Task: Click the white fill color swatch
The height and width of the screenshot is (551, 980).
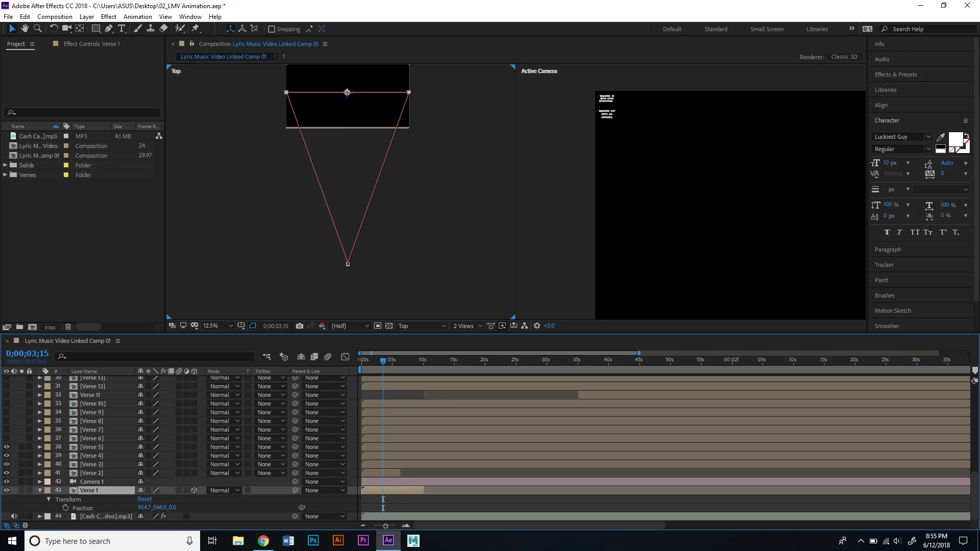Action: [955, 139]
